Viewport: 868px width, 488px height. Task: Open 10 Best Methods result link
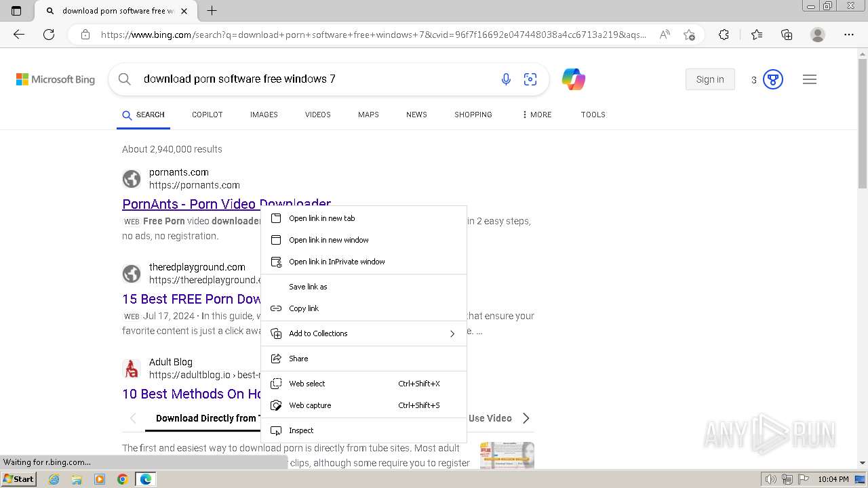191,394
